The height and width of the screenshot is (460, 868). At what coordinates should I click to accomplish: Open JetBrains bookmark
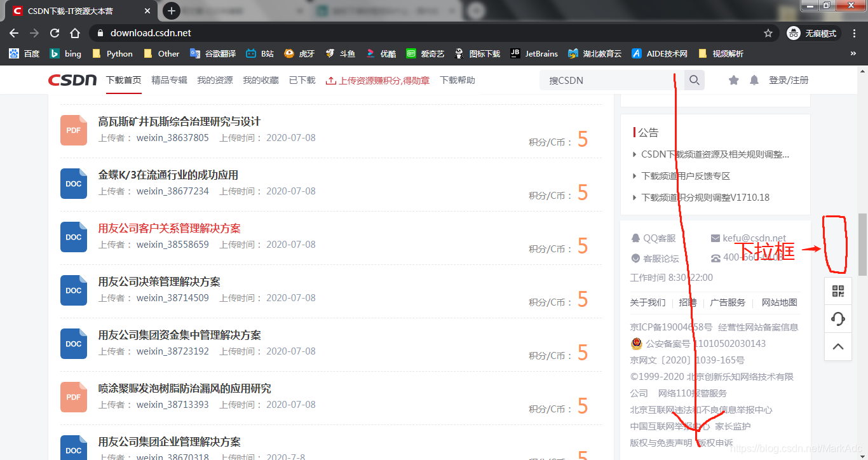534,54
